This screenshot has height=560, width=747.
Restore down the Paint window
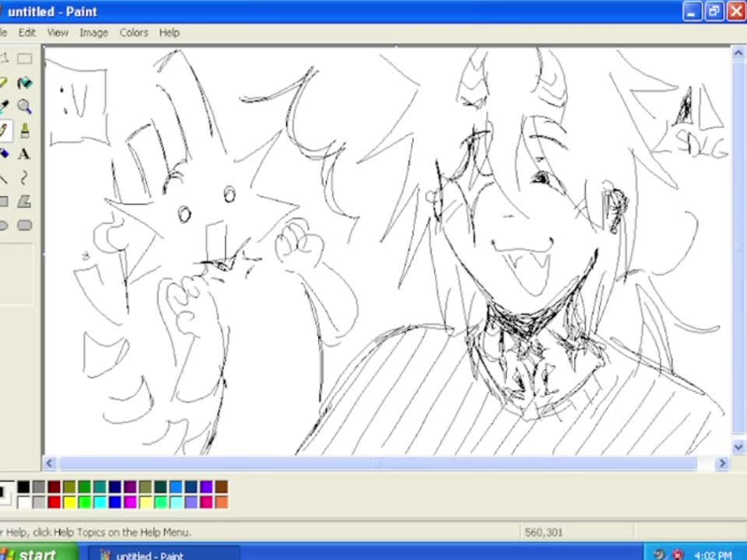(714, 12)
